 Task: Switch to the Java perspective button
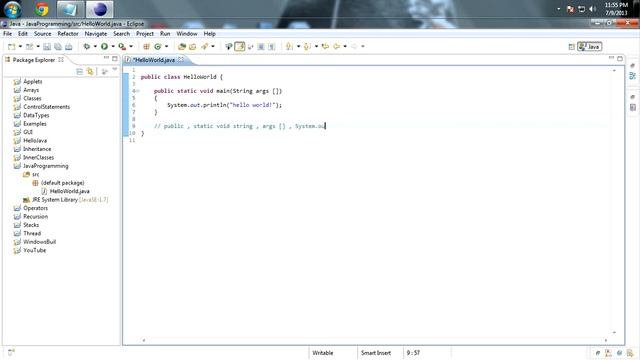click(590, 47)
